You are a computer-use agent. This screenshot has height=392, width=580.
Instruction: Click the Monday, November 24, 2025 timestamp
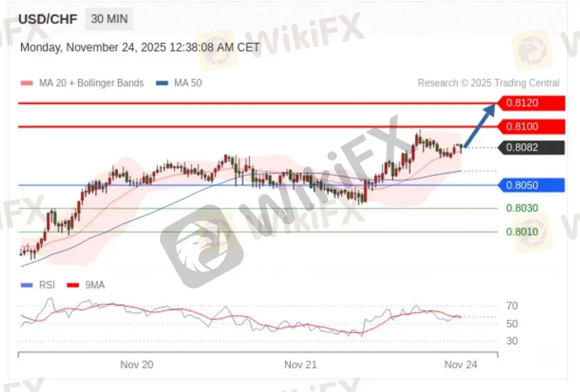click(x=140, y=47)
